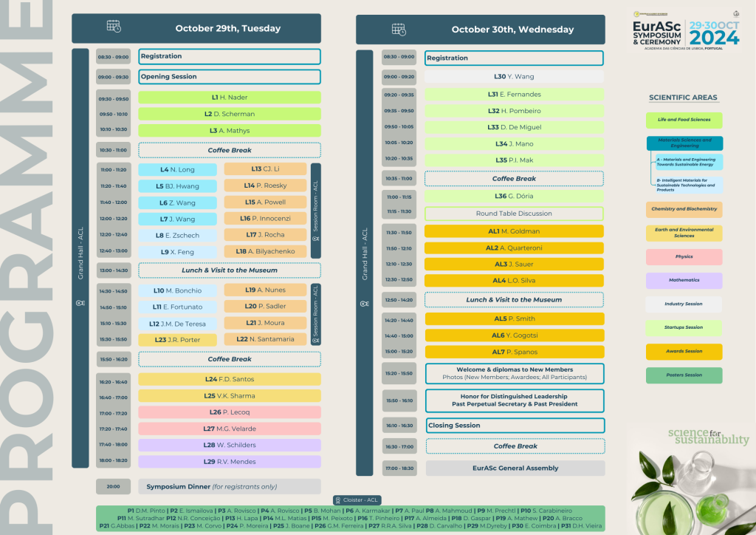756x535 pixels.
Task: Select the Mathematics legend swatch
Action: [x=684, y=280]
